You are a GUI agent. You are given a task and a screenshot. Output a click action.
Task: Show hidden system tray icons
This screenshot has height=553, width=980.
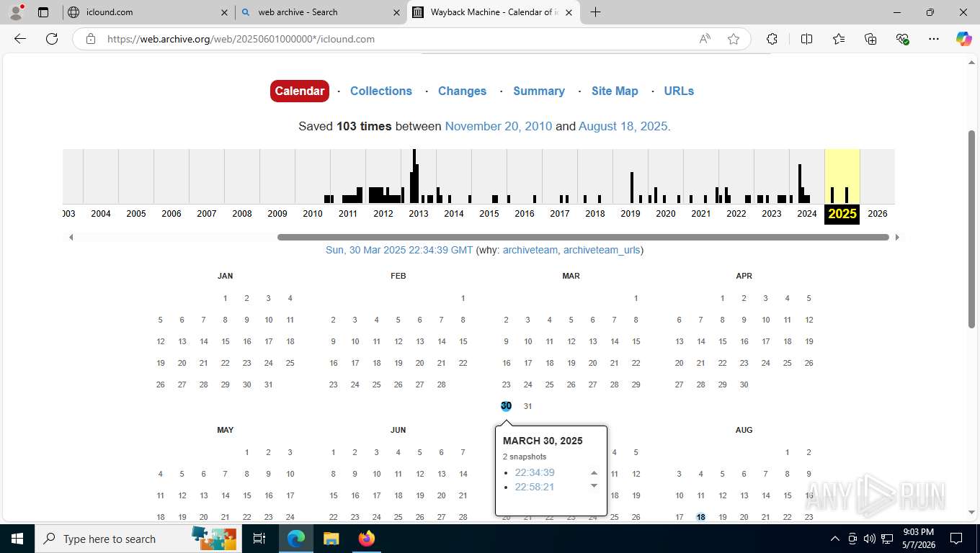click(x=835, y=539)
